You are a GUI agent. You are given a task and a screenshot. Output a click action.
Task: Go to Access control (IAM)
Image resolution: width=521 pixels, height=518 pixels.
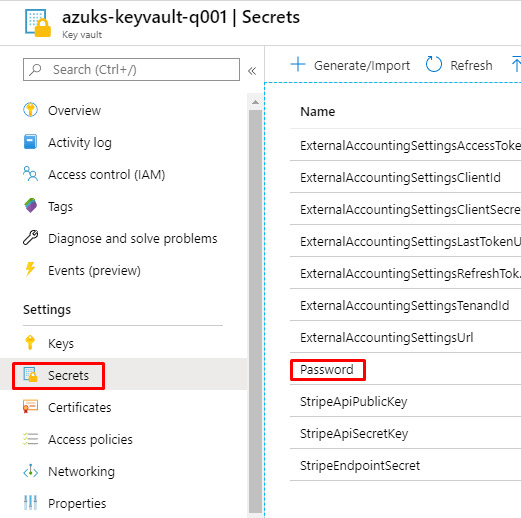[x=107, y=174]
